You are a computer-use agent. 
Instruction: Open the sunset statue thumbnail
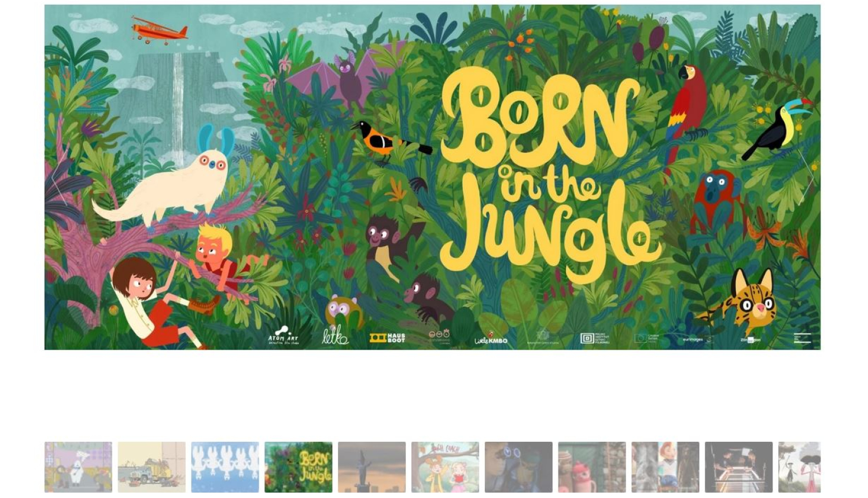(x=372, y=467)
